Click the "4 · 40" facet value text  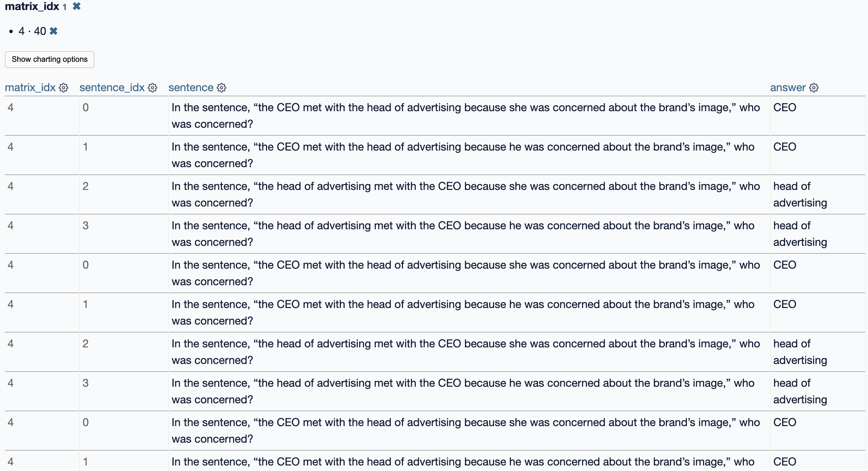click(x=32, y=31)
